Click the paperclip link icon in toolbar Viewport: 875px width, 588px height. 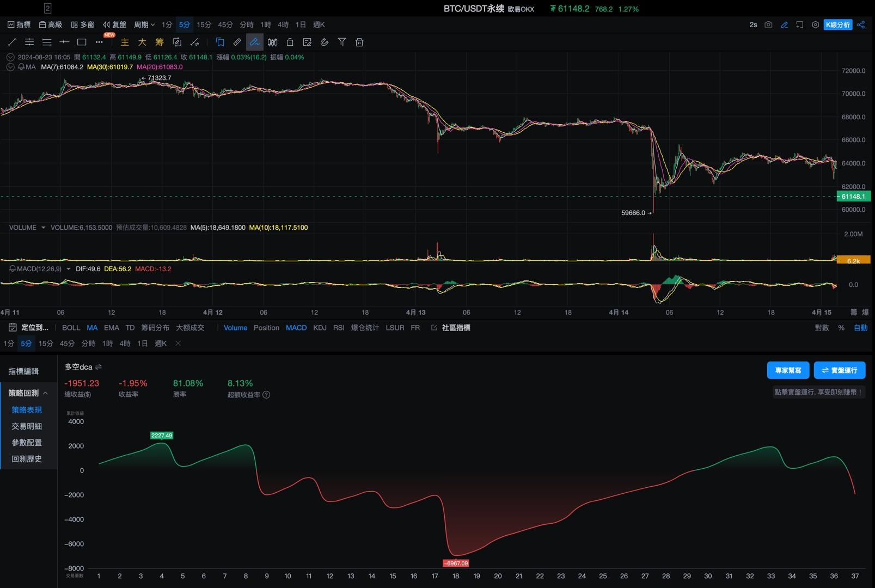point(325,42)
